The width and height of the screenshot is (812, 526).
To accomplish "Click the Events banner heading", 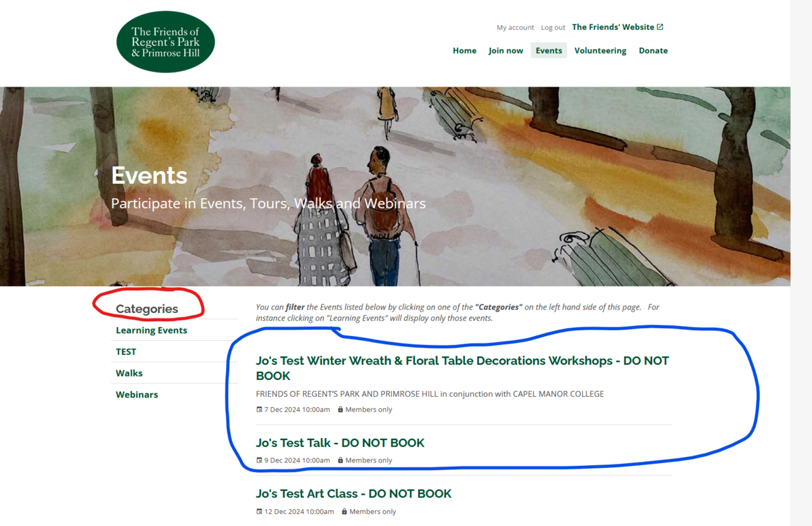I will click(x=150, y=176).
